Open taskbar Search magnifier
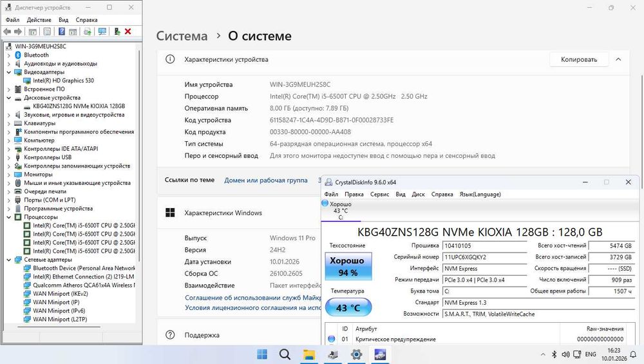The image size is (644, 364). coord(285,354)
